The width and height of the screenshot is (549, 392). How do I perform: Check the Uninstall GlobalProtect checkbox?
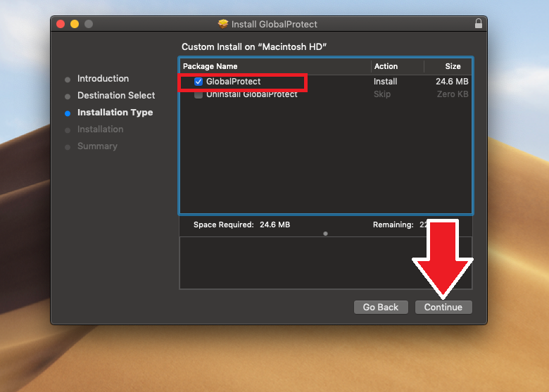point(198,95)
